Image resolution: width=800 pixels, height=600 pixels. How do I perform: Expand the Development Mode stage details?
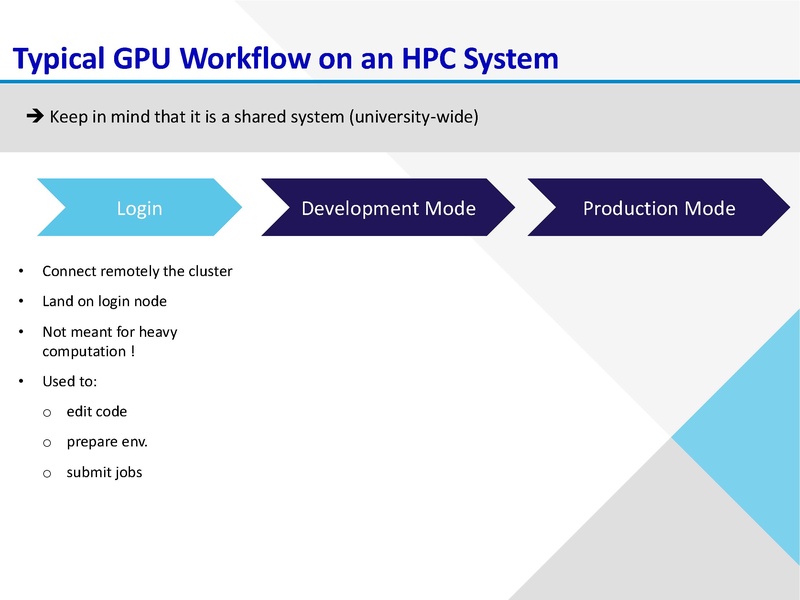(x=385, y=208)
